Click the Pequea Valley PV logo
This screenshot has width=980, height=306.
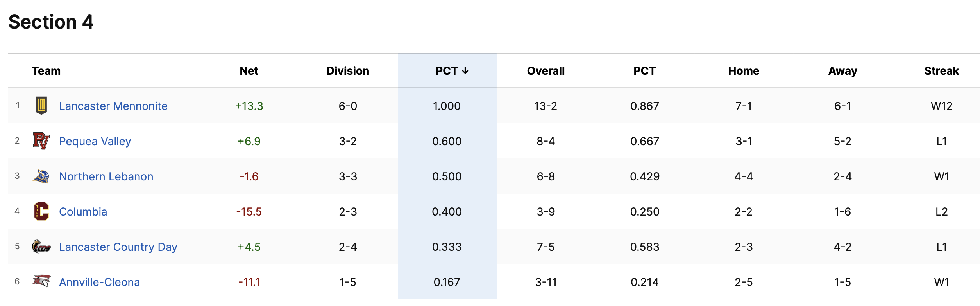point(41,141)
